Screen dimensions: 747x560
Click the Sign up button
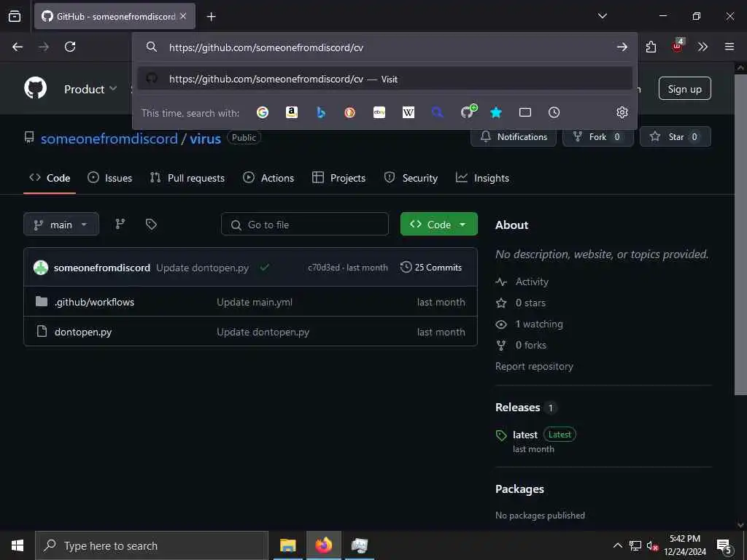pyautogui.click(x=684, y=88)
